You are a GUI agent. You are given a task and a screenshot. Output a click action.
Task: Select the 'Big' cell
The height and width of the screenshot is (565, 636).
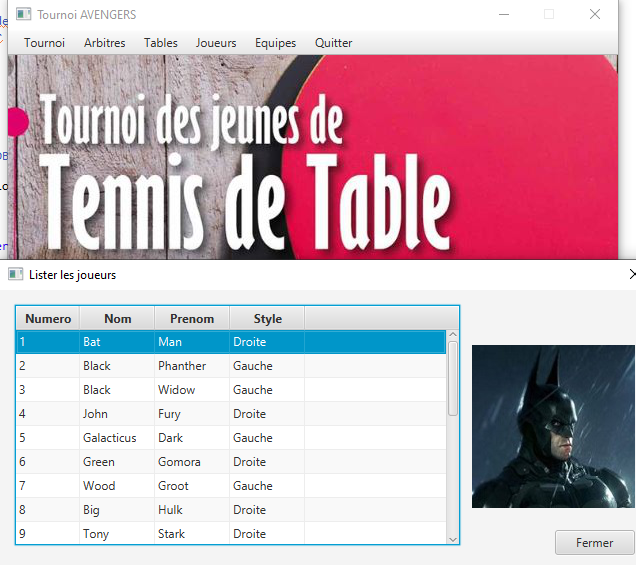tap(117, 509)
